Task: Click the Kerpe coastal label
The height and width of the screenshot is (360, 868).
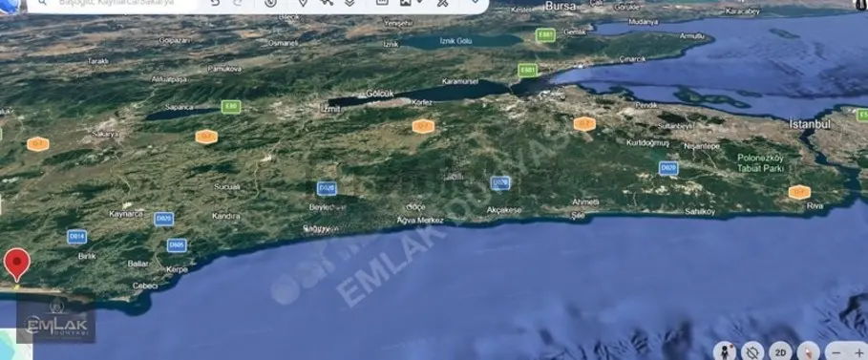Action: click(178, 269)
